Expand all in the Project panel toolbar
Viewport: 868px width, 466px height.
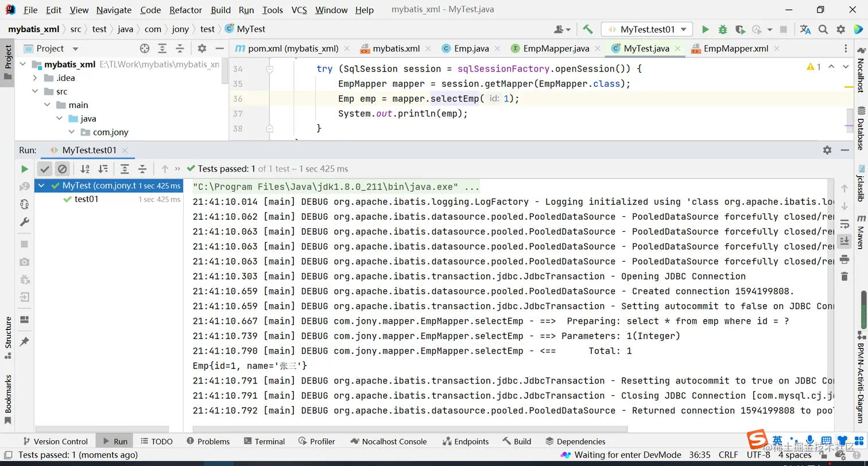click(x=162, y=49)
